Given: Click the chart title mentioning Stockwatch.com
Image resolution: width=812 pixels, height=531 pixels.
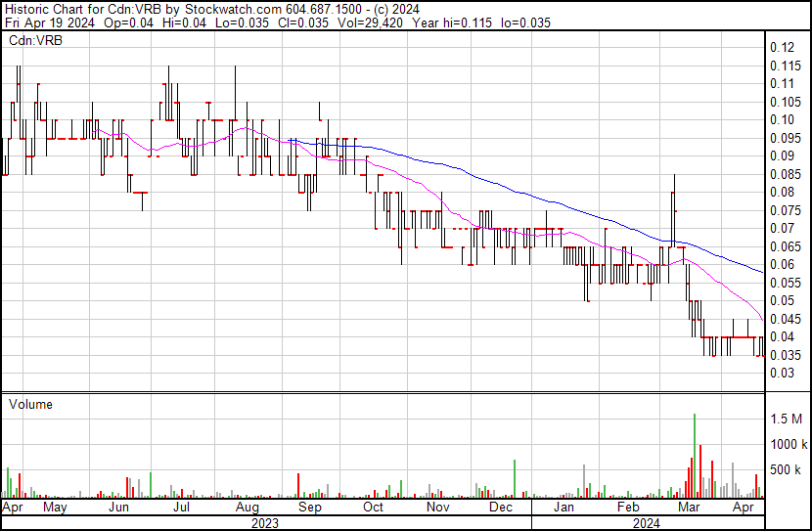Looking at the screenshot, I should point(212,9).
